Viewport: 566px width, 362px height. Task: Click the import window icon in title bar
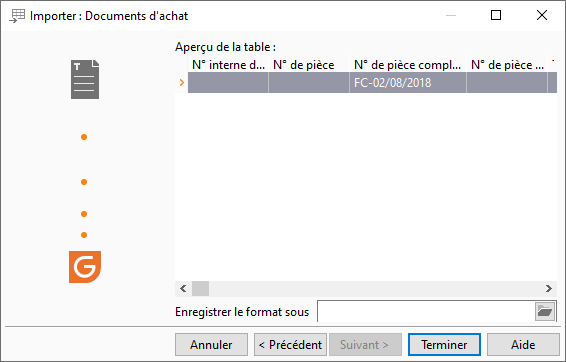17,16
